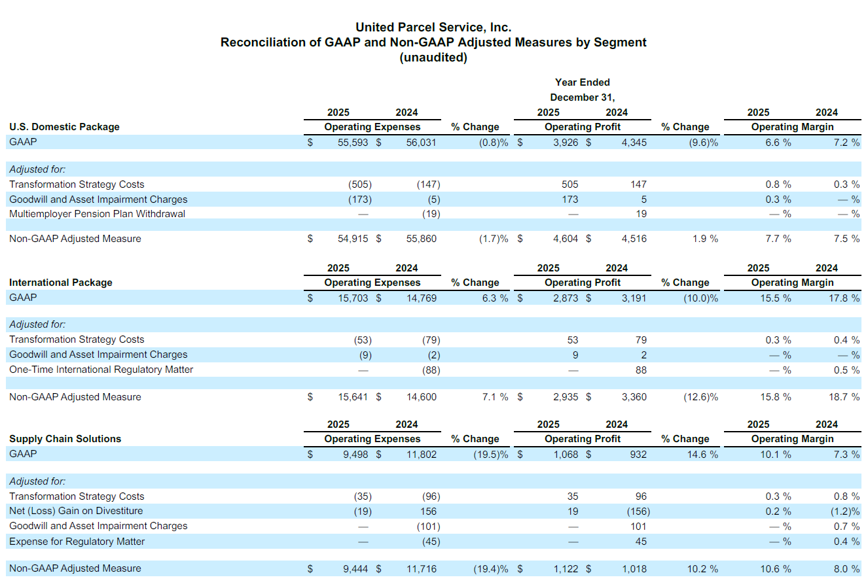Click the 1,122 adjusted operating profit value
The image size is (868, 588).
point(566,569)
